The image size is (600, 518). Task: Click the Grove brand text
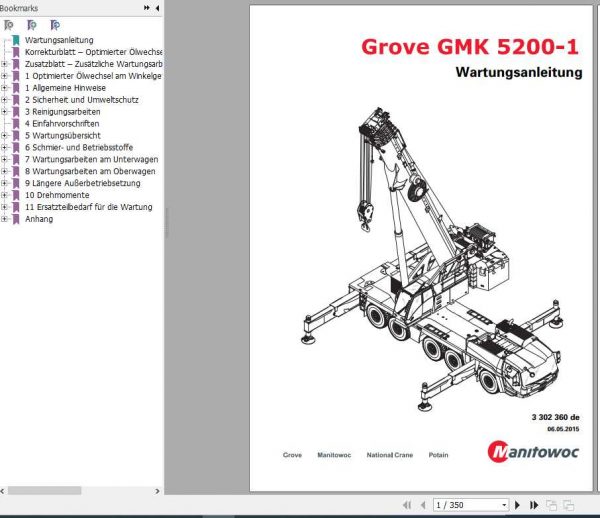(292, 455)
